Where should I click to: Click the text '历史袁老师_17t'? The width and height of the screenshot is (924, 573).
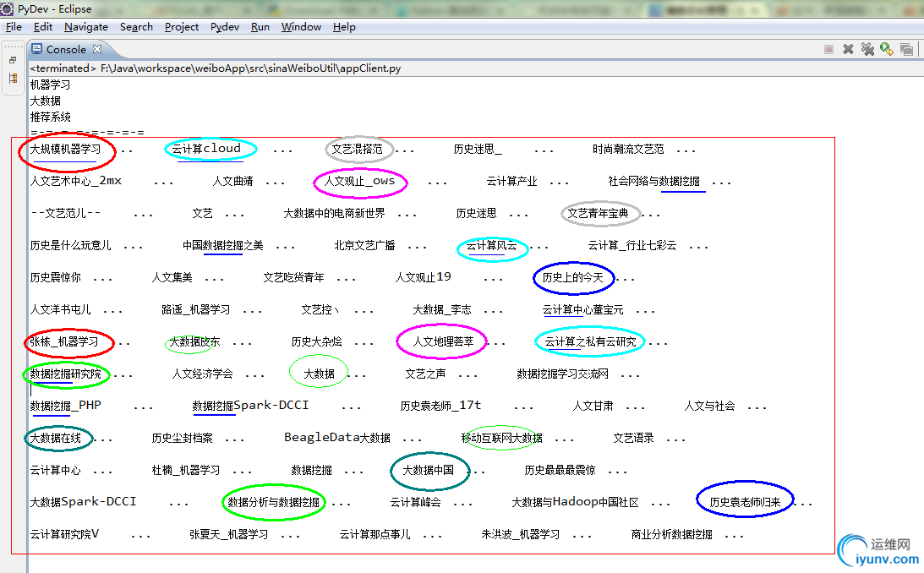pos(440,405)
